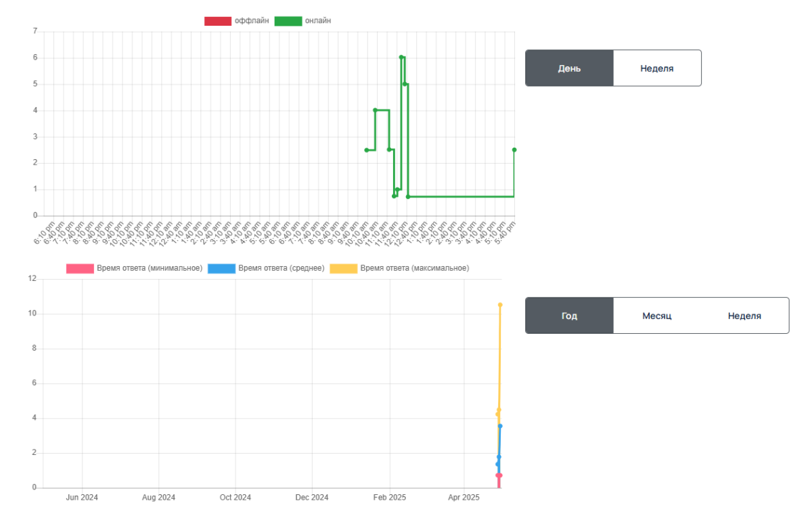This screenshot has width=812, height=522.
Task: Click the yellow data point near value 10.5
Action: (x=499, y=305)
